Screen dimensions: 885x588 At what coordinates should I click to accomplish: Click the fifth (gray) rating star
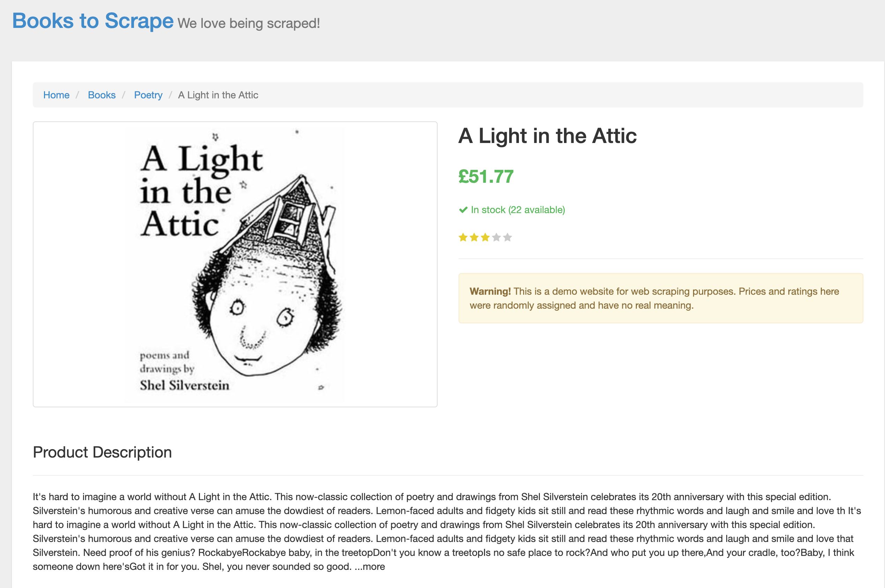pos(508,238)
